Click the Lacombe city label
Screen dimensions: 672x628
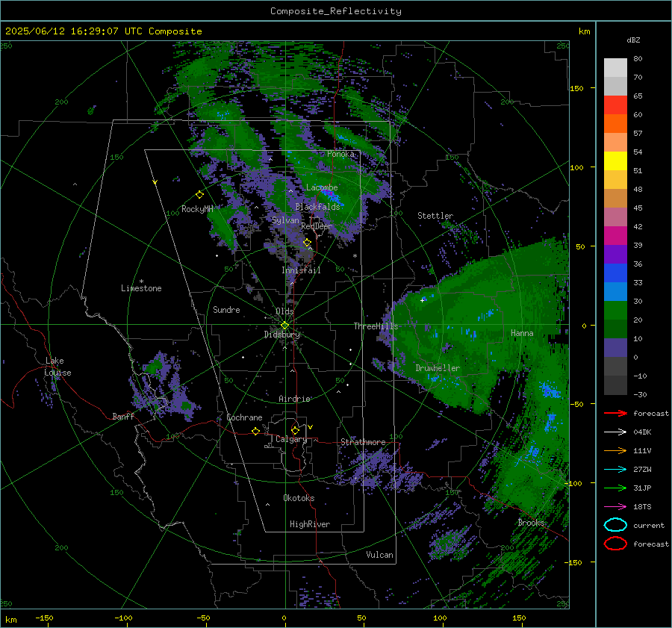tap(322, 187)
